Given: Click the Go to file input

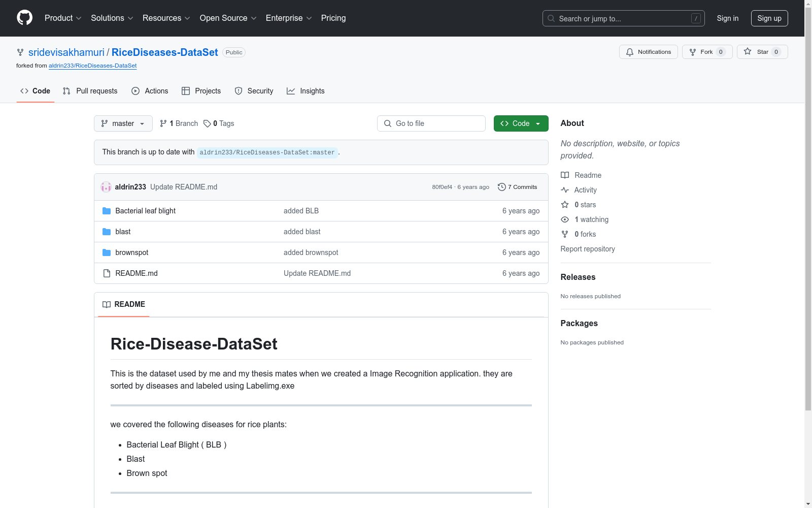Looking at the screenshot, I should (x=431, y=123).
